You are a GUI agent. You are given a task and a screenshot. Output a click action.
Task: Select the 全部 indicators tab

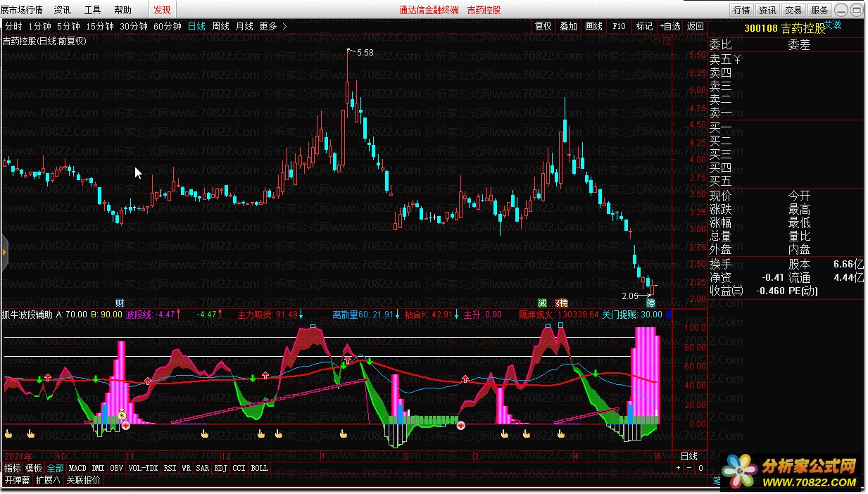click(56, 468)
